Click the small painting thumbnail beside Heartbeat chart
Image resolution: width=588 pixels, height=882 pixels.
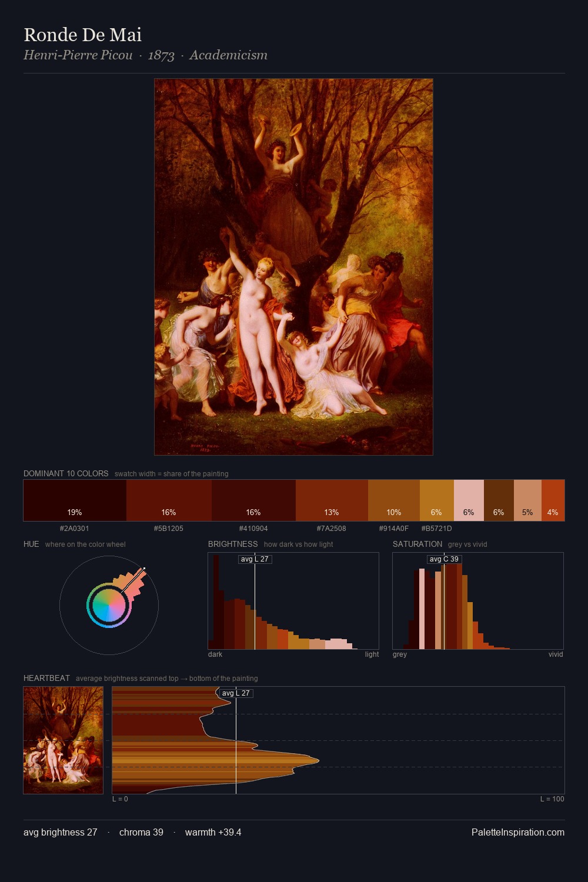coord(63,740)
